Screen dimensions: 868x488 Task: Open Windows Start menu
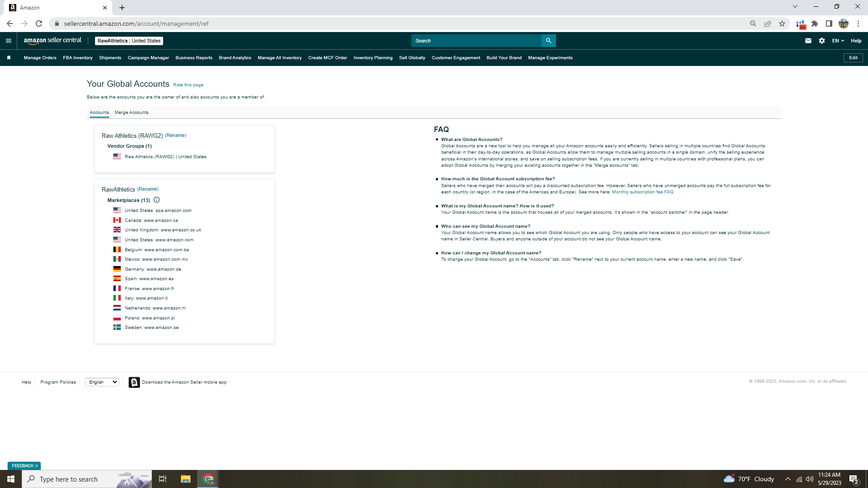[x=11, y=479]
